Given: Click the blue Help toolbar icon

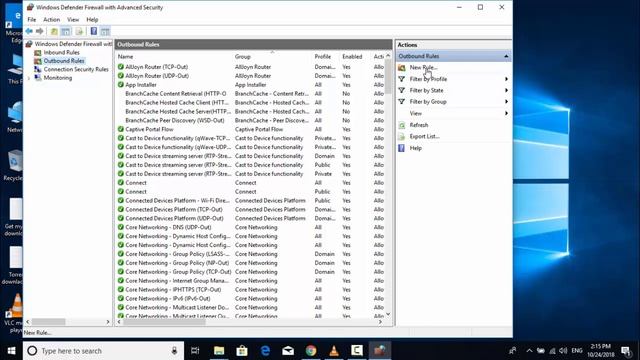Looking at the screenshot, I should point(94,31).
